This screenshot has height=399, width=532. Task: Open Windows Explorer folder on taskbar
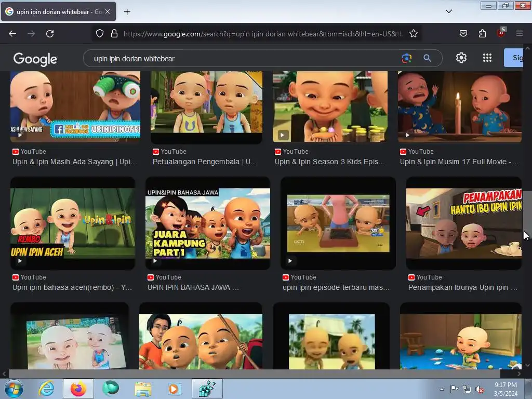pyautogui.click(x=143, y=389)
